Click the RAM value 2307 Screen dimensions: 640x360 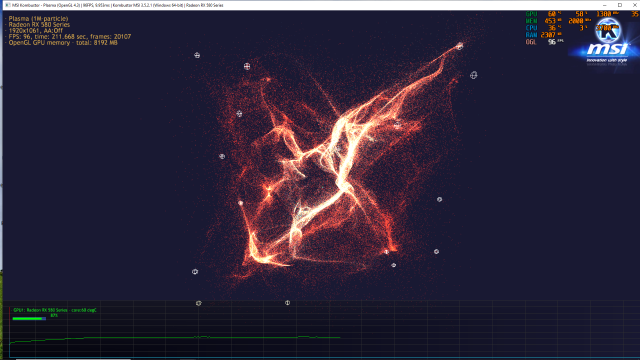548,35
